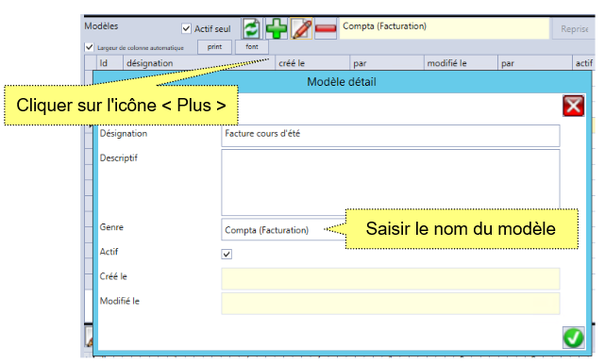Toggle Largeur de colonne automatique checkbox
This screenshot has height=364, width=605.
coord(89,47)
